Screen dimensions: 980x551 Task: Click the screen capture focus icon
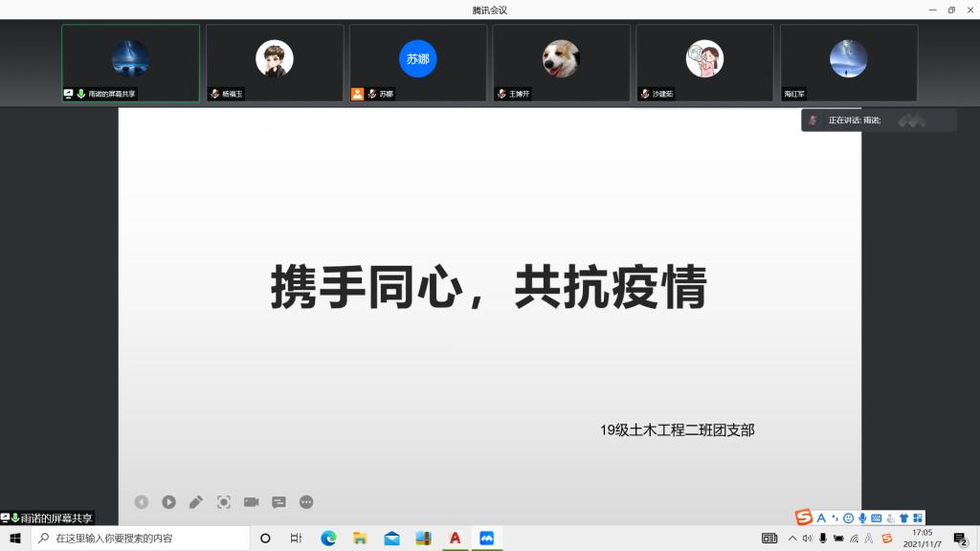[x=224, y=502]
